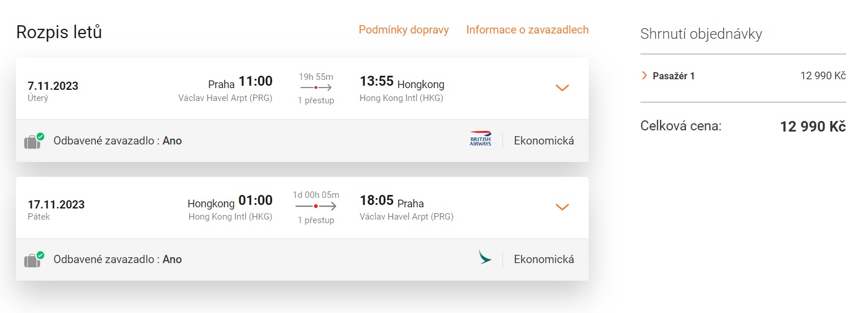Expand the Praha to Hongkong flight details

tap(562, 88)
